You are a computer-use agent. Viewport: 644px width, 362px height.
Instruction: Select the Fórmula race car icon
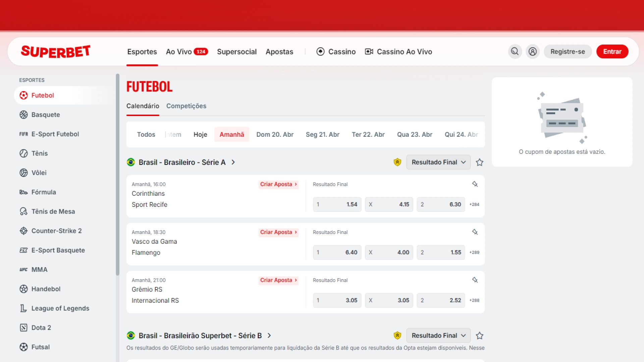click(23, 192)
